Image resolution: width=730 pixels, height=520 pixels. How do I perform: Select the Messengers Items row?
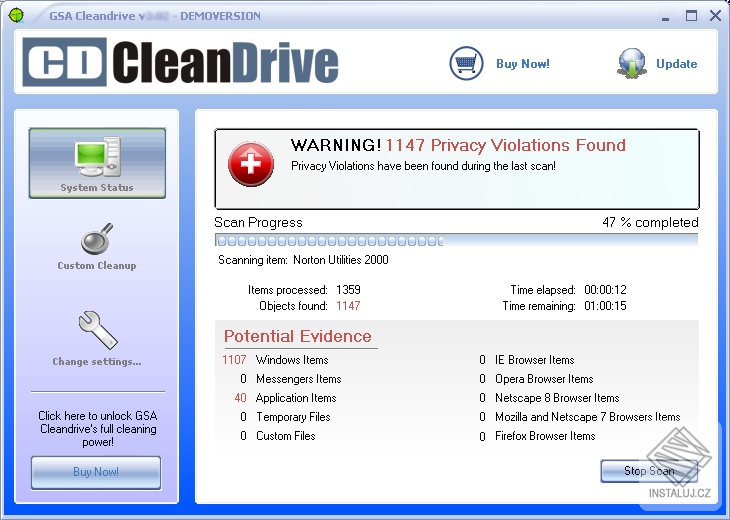291,379
